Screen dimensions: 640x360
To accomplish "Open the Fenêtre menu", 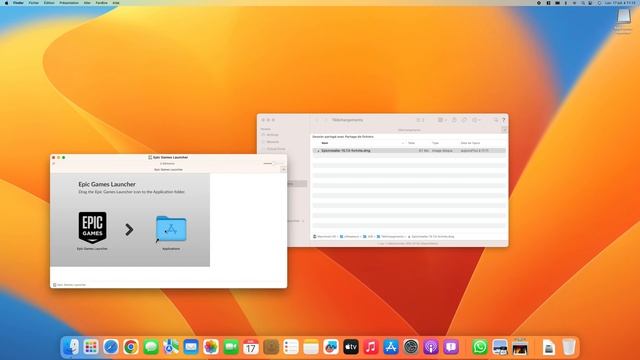I will coord(101,3).
